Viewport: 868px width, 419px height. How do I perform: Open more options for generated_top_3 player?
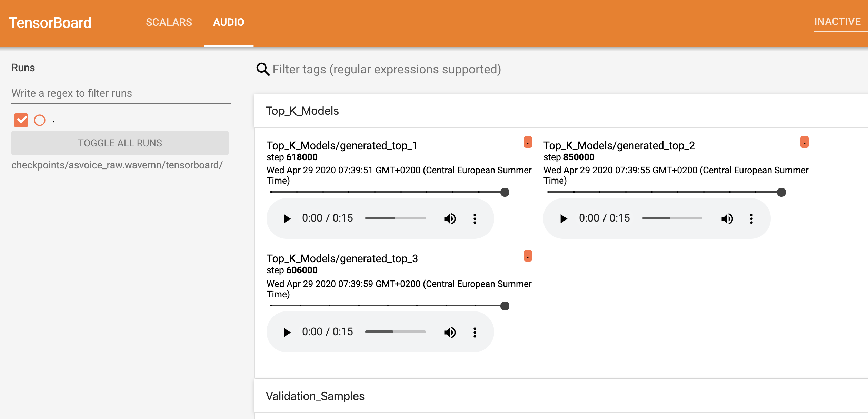point(475,332)
